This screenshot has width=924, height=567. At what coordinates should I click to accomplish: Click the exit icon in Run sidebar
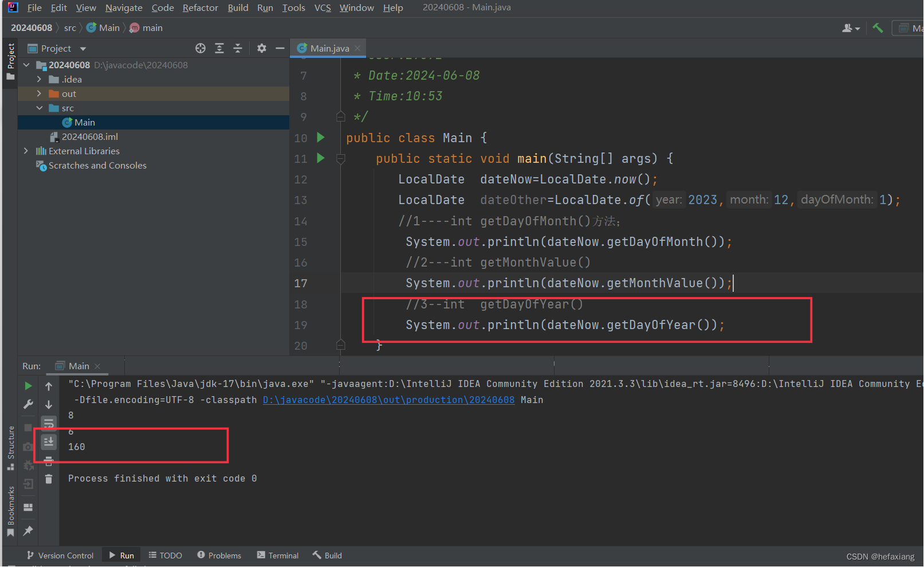click(28, 484)
